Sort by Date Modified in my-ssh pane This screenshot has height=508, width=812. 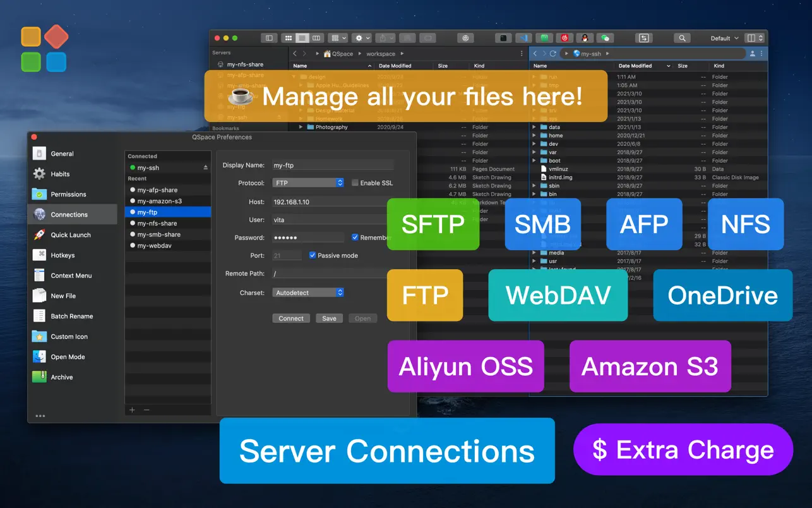click(x=643, y=66)
